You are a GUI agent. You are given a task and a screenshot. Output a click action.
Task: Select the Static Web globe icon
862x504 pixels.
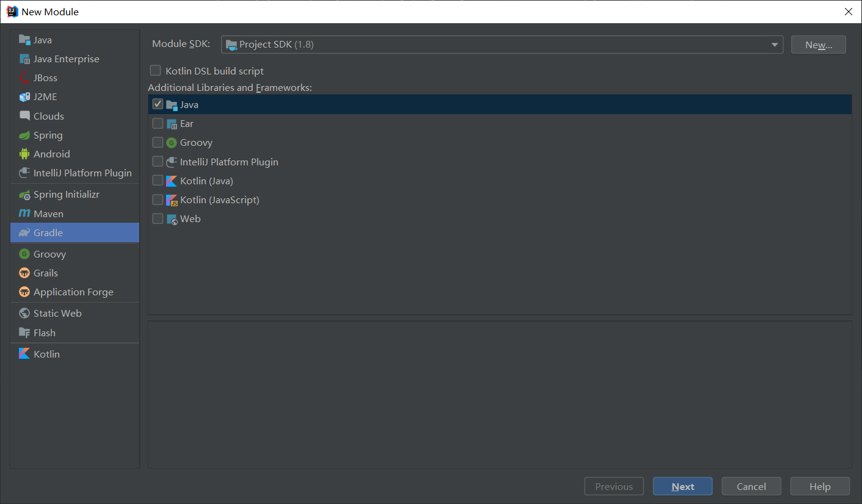pyautogui.click(x=24, y=314)
